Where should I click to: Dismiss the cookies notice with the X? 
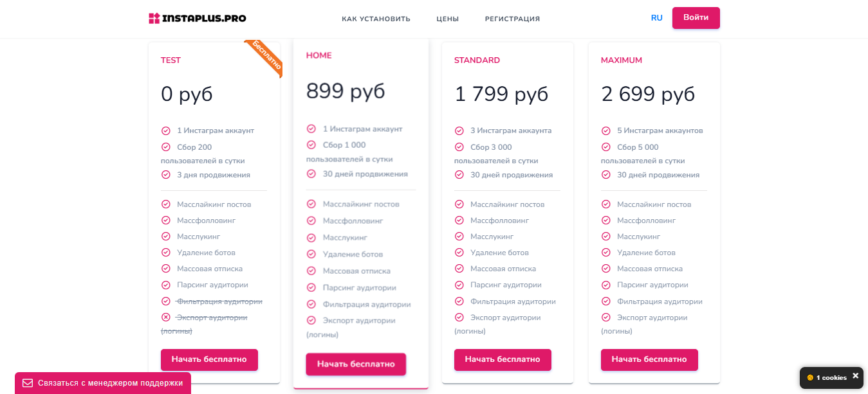855,376
